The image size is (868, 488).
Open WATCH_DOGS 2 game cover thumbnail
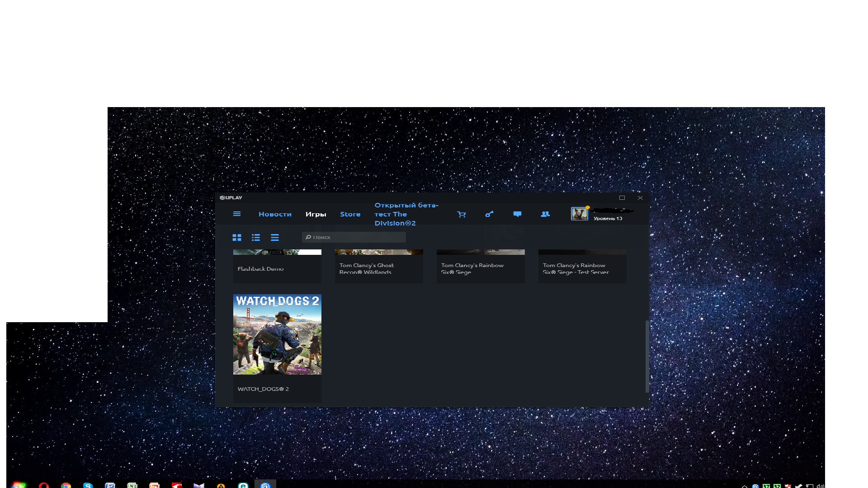pyautogui.click(x=277, y=334)
